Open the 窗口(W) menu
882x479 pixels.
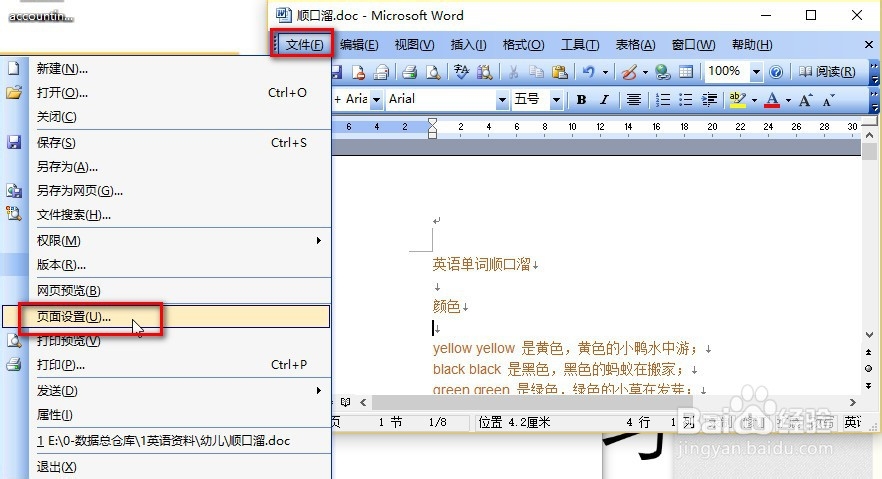(x=694, y=44)
